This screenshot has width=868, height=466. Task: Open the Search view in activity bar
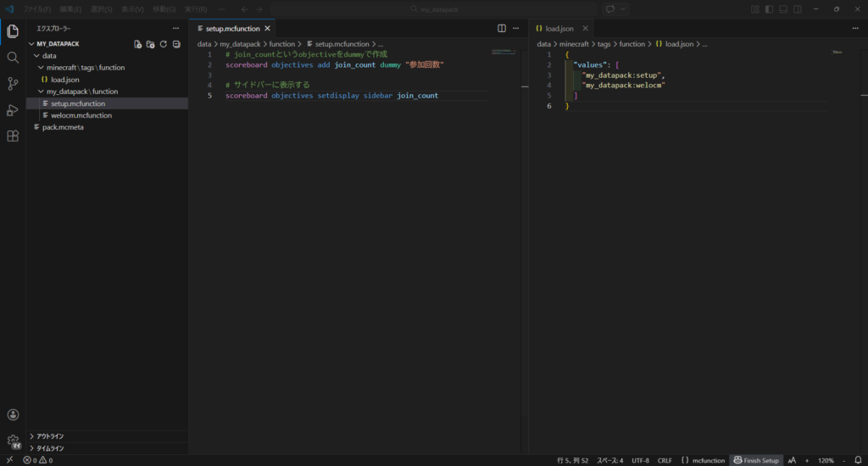coord(13,58)
